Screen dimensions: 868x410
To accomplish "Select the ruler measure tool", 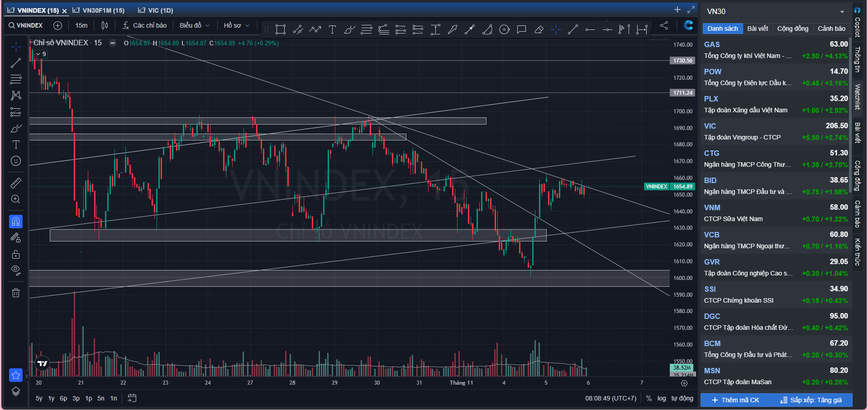I will pyautogui.click(x=16, y=183).
